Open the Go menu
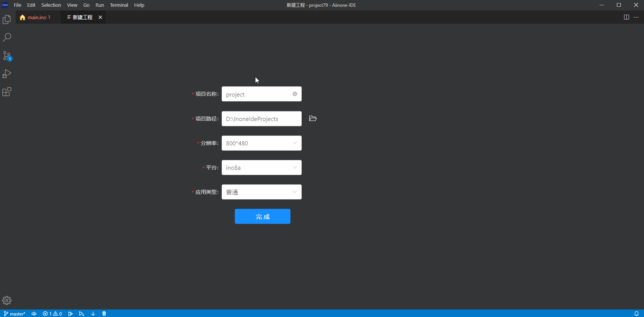644x317 pixels. pos(86,5)
